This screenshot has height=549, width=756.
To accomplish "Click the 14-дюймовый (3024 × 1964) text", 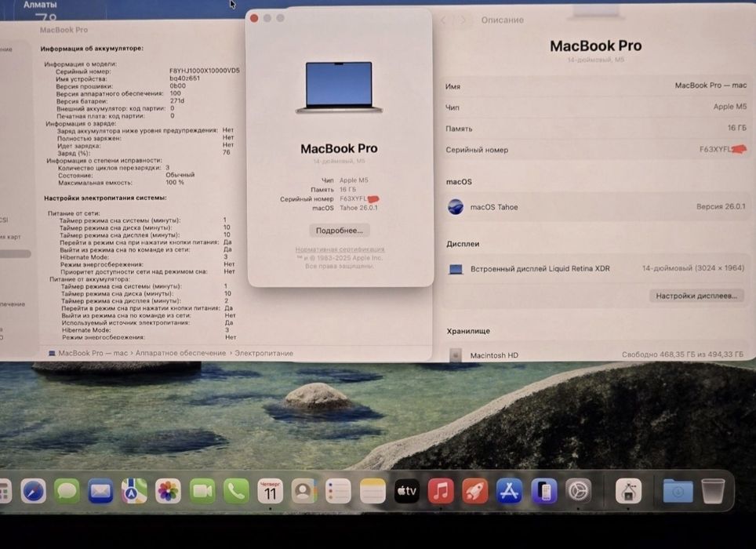I will coord(692,268).
